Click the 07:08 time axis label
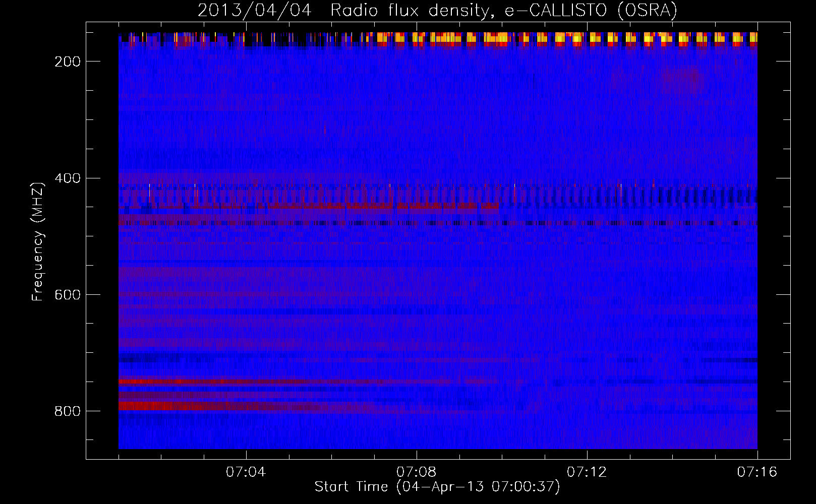Image resolution: width=816 pixels, height=504 pixels. (x=417, y=472)
